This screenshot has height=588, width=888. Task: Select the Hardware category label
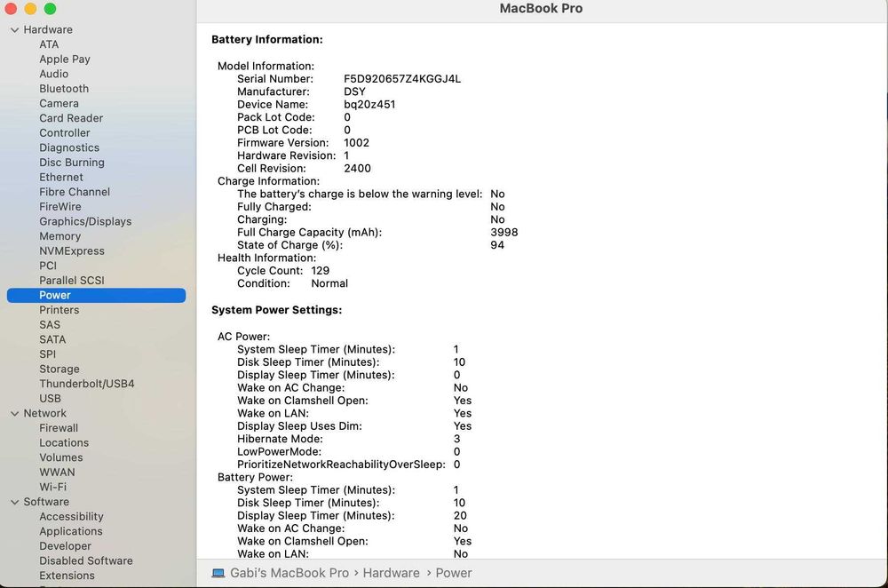[48, 29]
